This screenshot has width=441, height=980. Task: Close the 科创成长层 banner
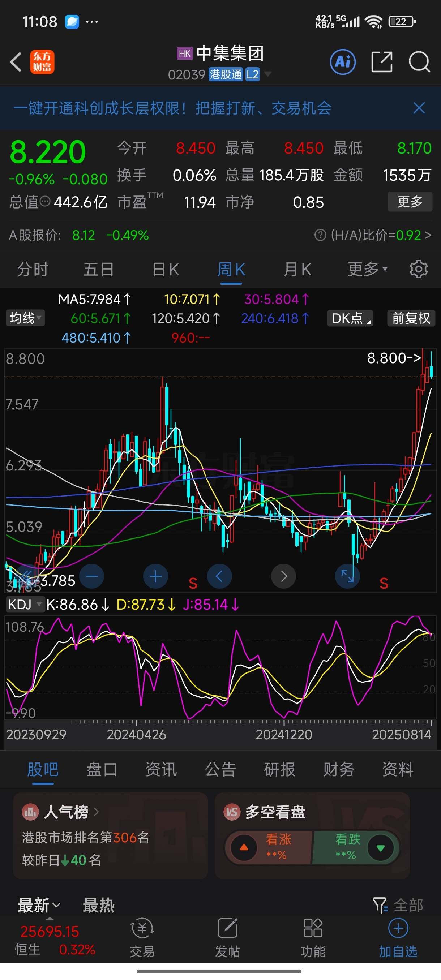pyautogui.click(x=419, y=108)
